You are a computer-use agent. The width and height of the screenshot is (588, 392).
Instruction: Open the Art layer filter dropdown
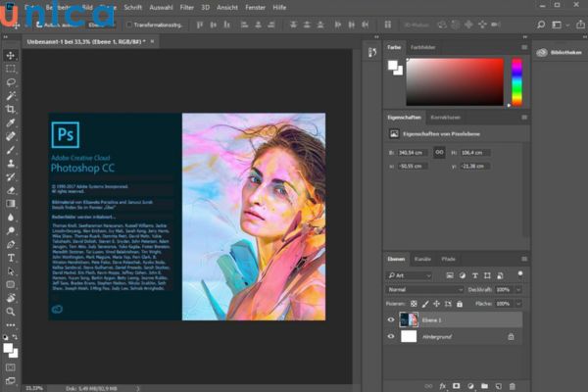(x=413, y=276)
